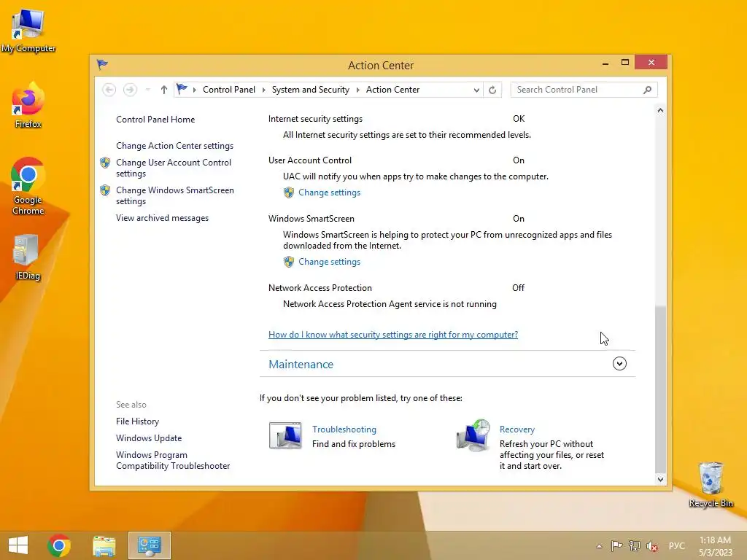The height and width of the screenshot is (560, 747).
Task: Go up one level with Up arrow
Action: (164, 90)
